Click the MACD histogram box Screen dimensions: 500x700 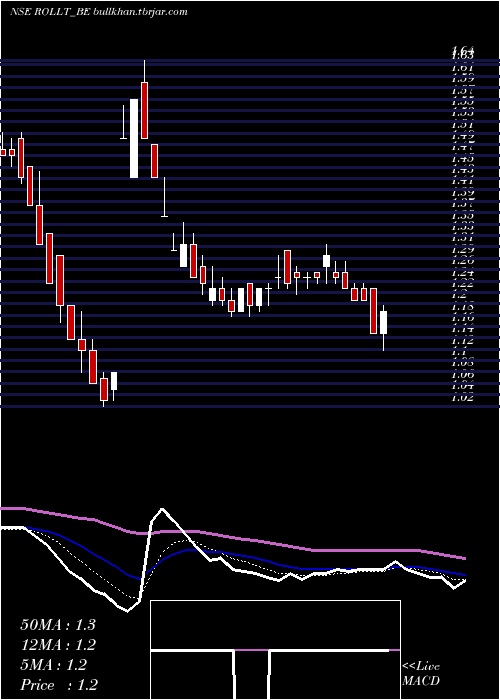(x=275, y=650)
